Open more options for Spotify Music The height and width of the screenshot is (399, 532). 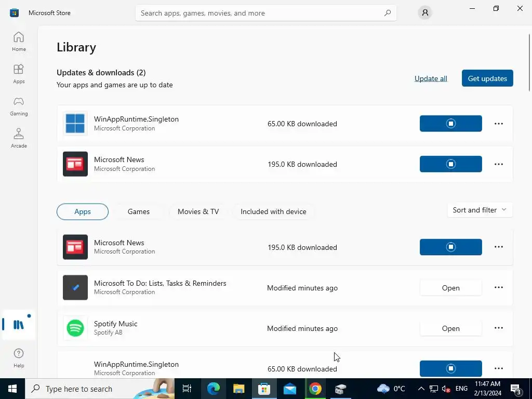pyautogui.click(x=498, y=328)
